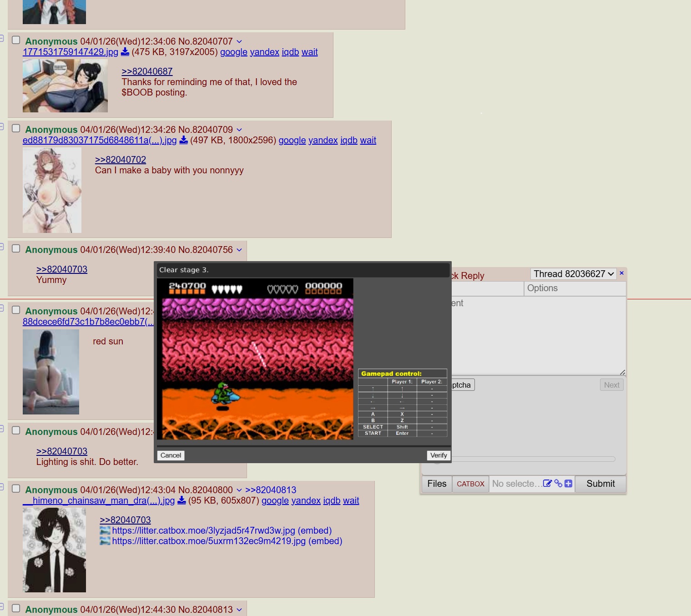This screenshot has width=691, height=616.
Task: Check the box on the 'Lighting is shit' post
Action: (x=16, y=430)
